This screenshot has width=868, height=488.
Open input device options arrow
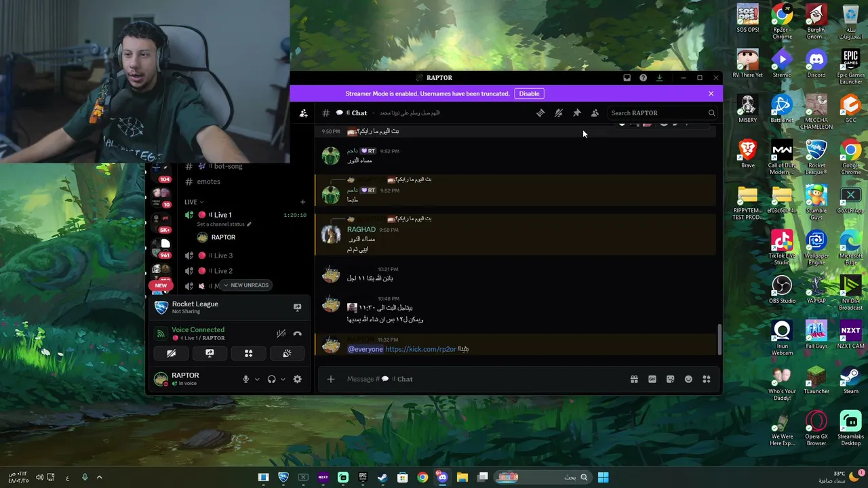click(x=257, y=380)
